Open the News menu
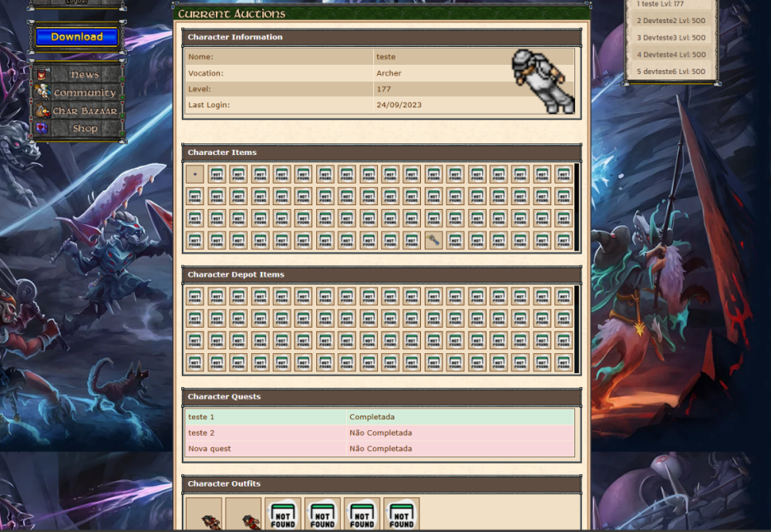Screen dimensions: 771x532 (x=85, y=75)
